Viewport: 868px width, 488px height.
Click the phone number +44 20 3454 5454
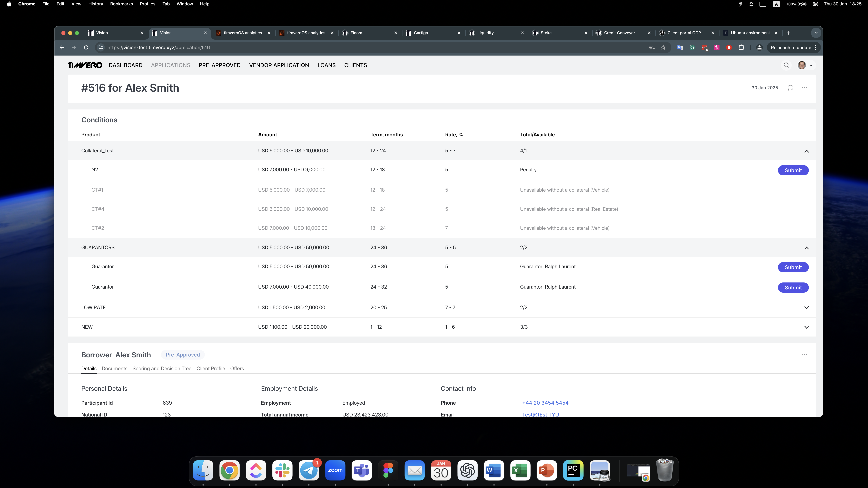545,403
